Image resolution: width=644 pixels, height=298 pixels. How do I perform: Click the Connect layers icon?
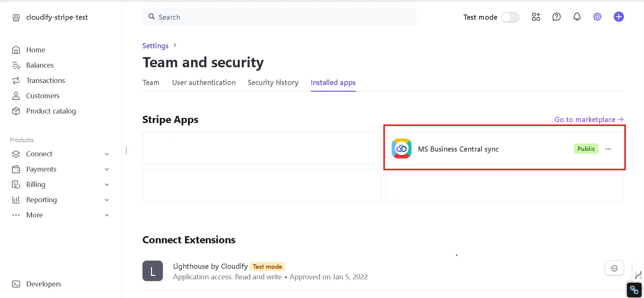[x=16, y=154]
